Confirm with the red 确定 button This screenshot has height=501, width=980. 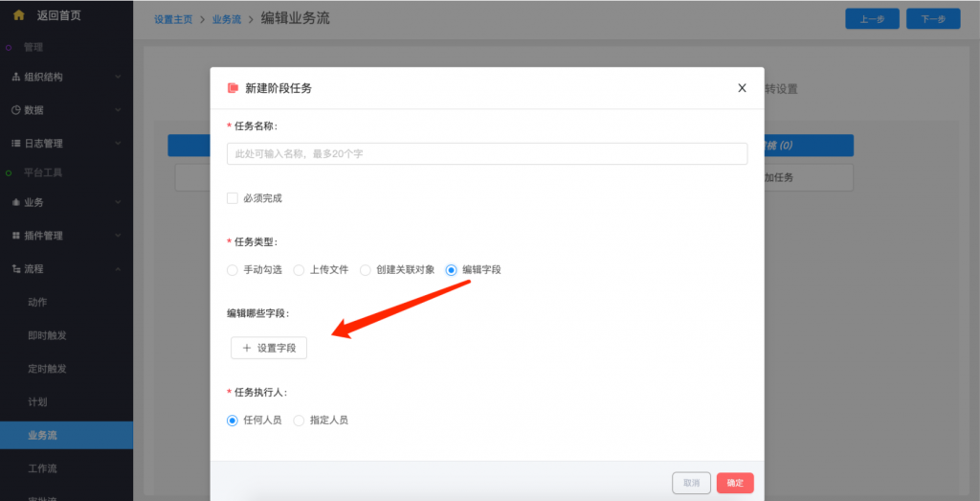tap(735, 483)
